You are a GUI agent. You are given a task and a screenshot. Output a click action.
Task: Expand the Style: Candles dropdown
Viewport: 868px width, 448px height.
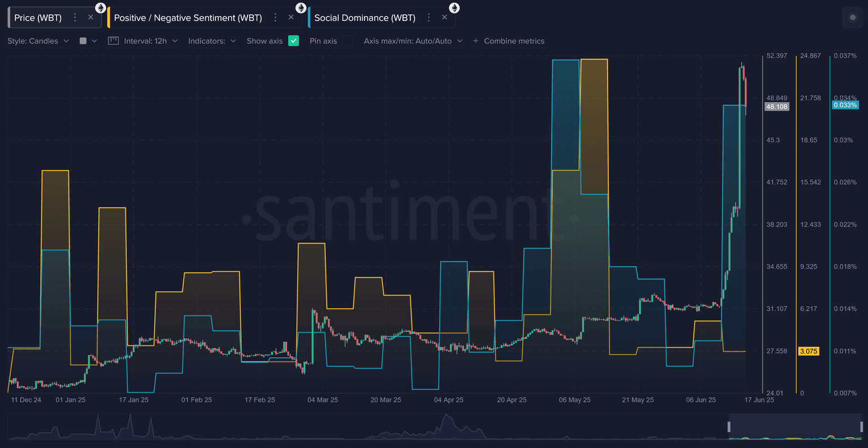(x=38, y=41)
